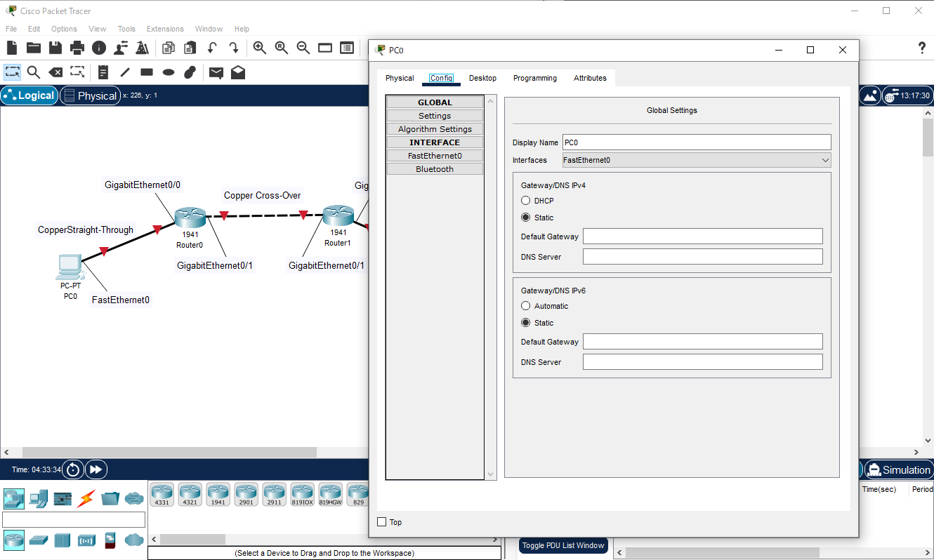
Task: Open the help question mark icon
Action: pos(922,48)
